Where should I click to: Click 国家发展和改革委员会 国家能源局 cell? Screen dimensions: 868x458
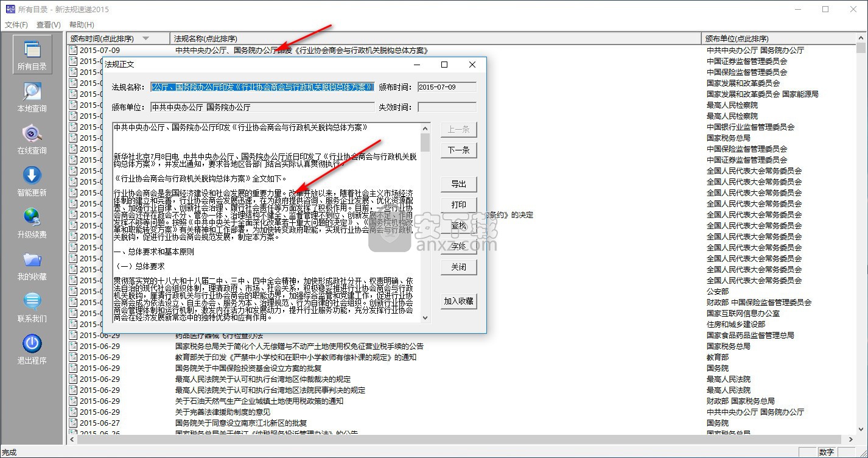coord(763,94)
